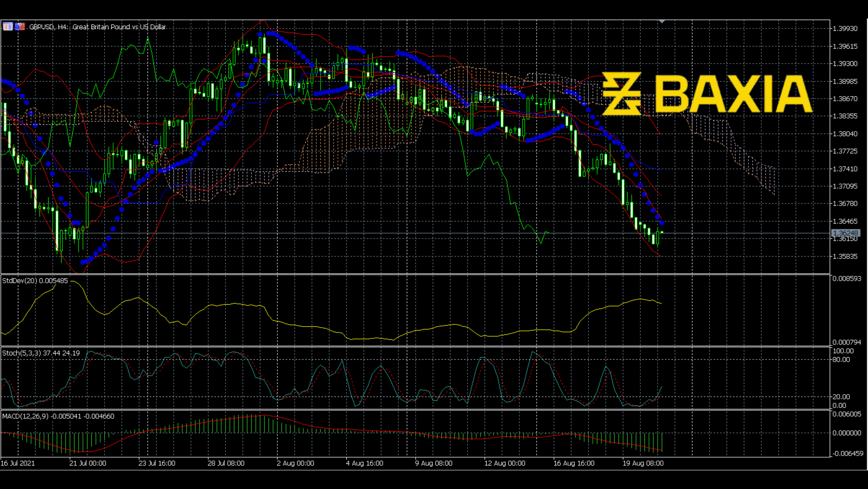
Task: Click the 1.35835 price scale value
Action: pyautogui.click(x=845, y=256)
